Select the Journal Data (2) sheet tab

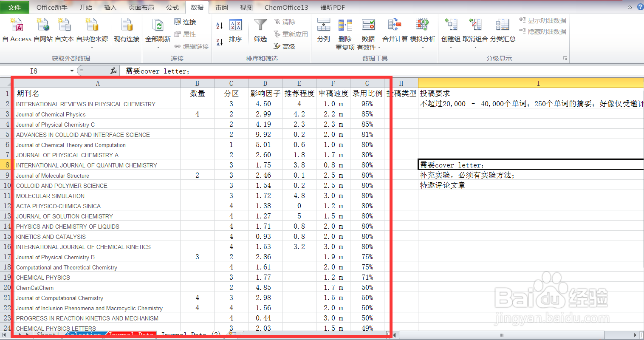pyautogui.click(x=191, y=335)
